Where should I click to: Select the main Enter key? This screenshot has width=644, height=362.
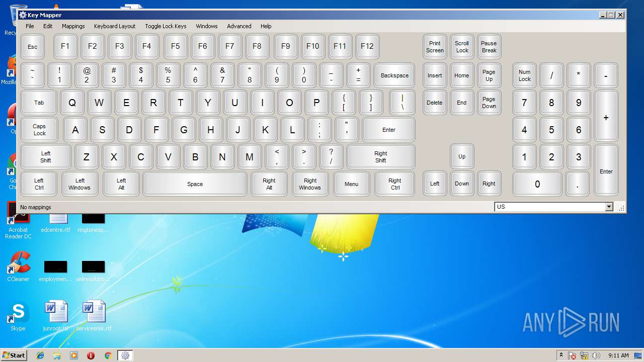pos(389,130)
